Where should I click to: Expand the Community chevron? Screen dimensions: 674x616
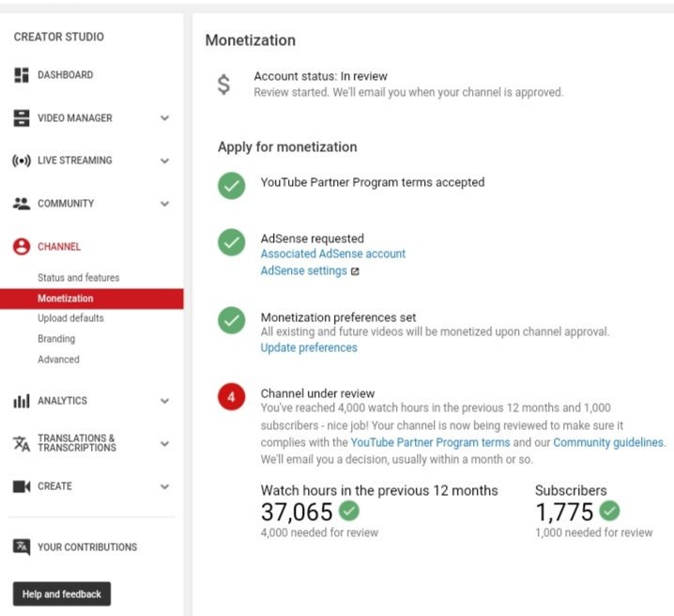coord(164,204)
